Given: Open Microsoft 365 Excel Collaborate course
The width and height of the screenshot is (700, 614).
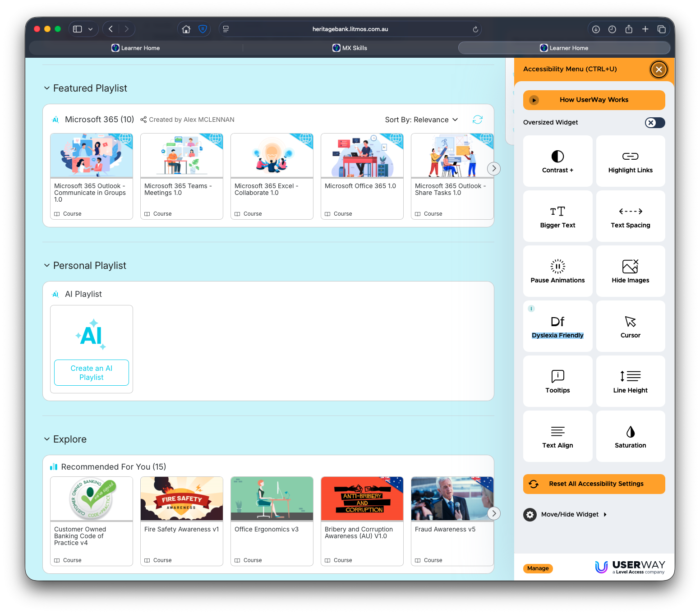Looking at the screenshot, I should [272, 176].
